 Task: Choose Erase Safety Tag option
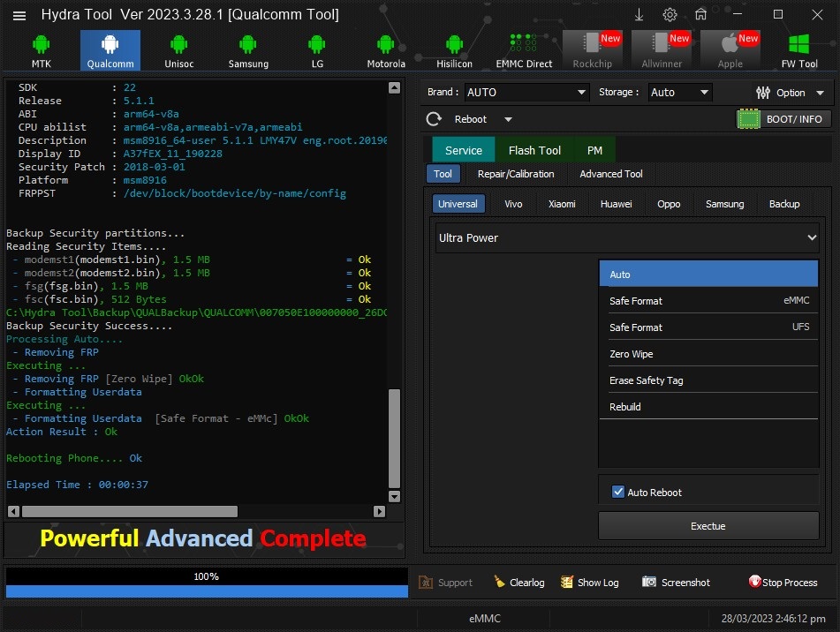click(708, 380)
